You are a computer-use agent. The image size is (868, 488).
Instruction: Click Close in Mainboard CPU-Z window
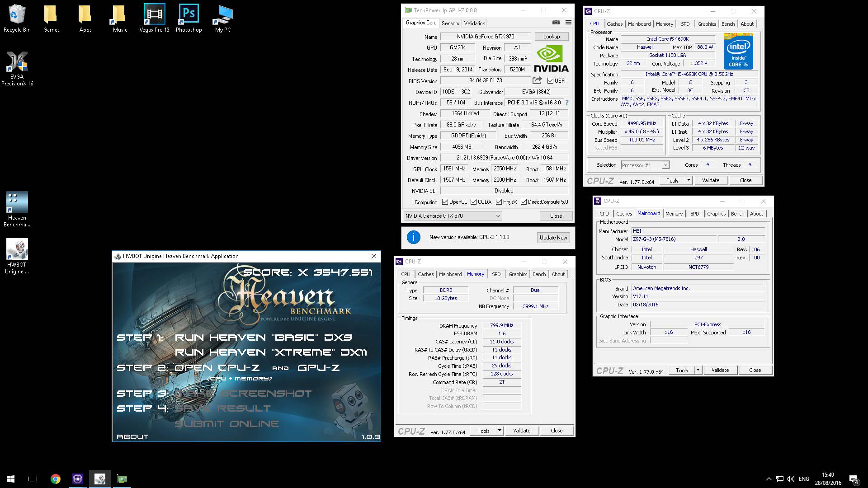(755, 370)
